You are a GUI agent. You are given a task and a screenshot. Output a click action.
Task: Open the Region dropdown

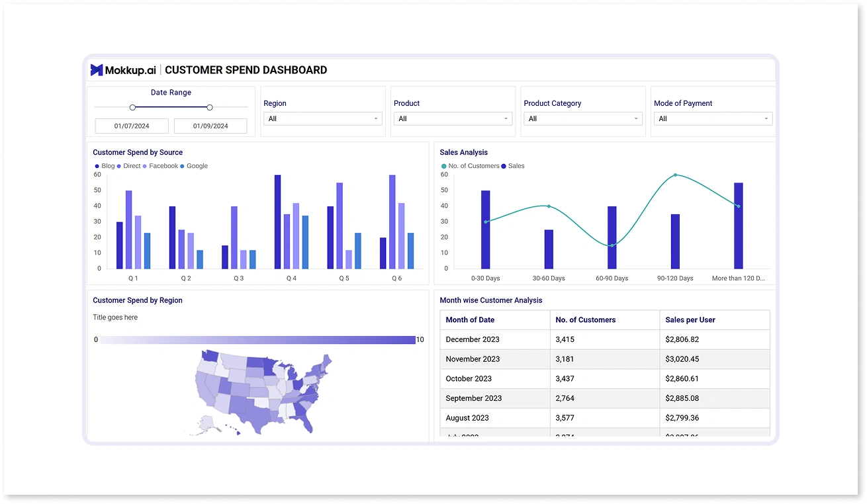coord(323,119)
